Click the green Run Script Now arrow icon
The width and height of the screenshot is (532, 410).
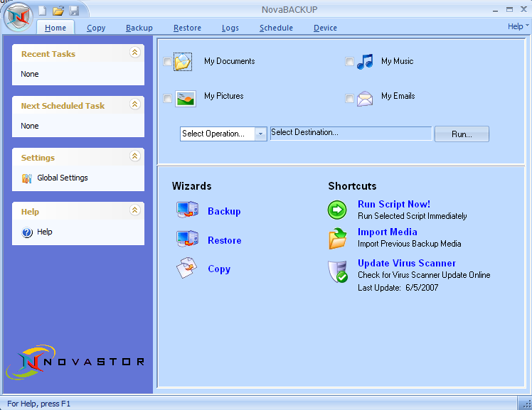pyautogui.click(x=337, y=210)
